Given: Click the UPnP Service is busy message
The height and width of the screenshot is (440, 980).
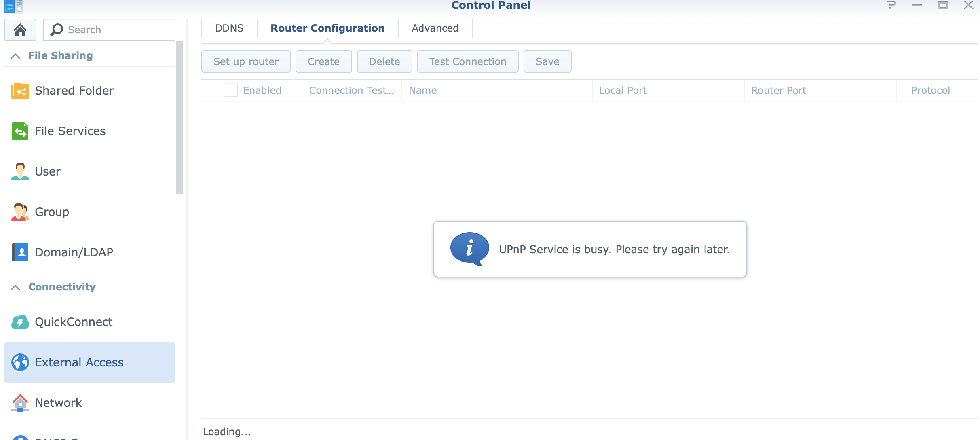Looking at the screenshot, I should click(x=614, y=250).
